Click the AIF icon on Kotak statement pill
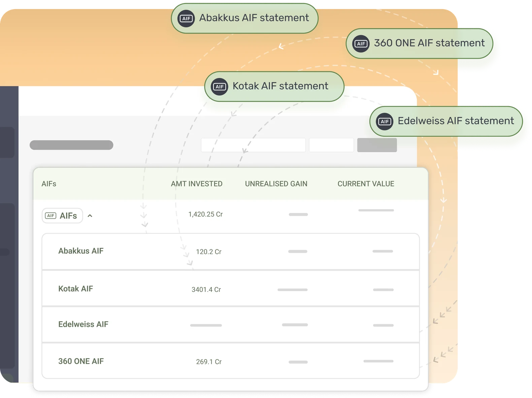 point(220,87)
